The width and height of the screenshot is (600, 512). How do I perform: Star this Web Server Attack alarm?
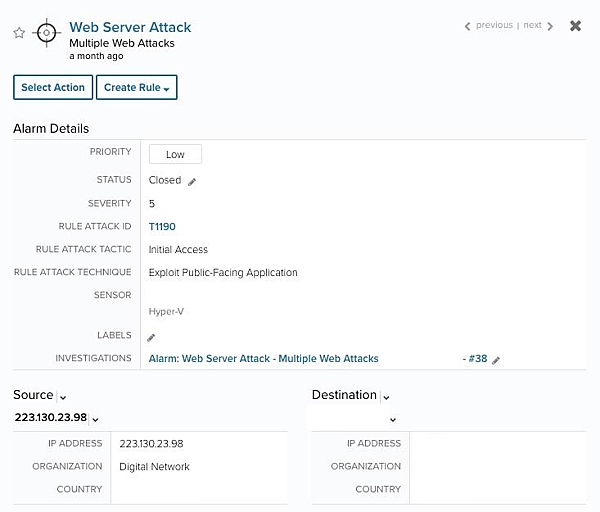[x=19, y=33]
